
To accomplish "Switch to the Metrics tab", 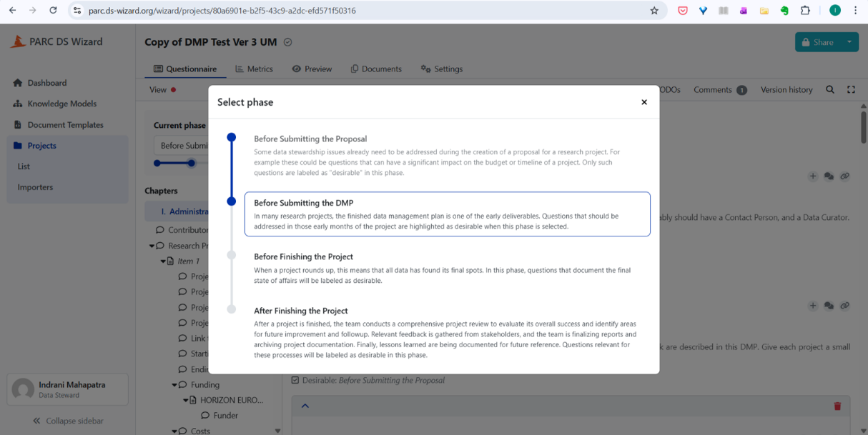I will pyautogui.click(x=254, y=69).
